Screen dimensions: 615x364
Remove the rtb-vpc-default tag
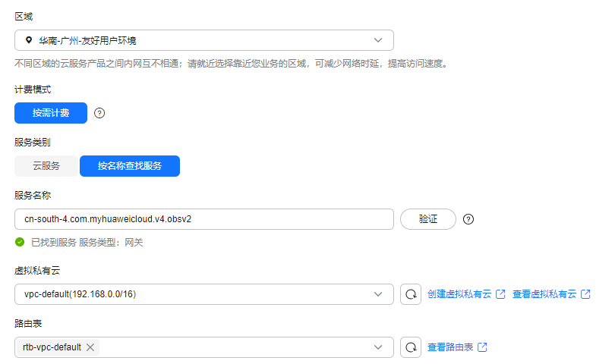click(x=90, y=347)
